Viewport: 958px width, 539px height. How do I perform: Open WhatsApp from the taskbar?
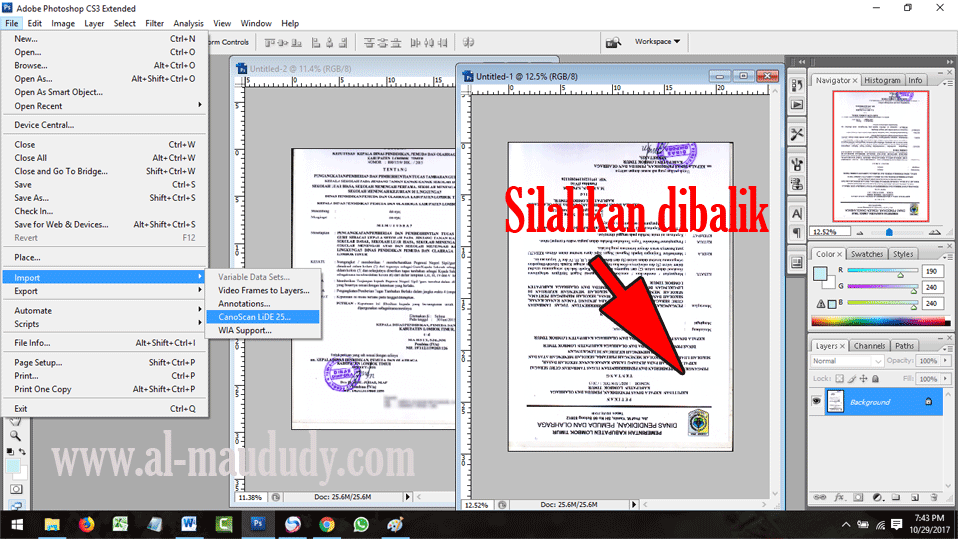click(361, 524)
